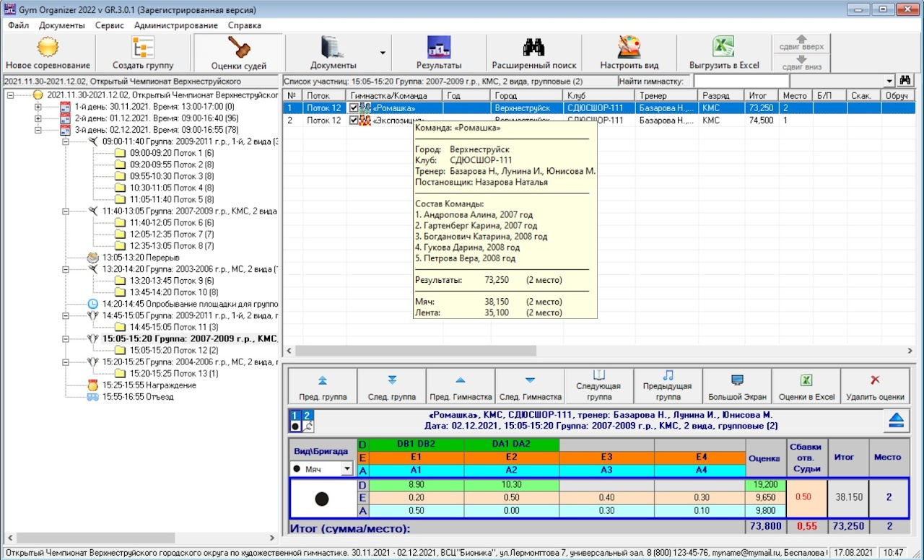Open Results podium icon in toolbar
924x560 pixels.
pyautogui.click(x=438, y=48)
